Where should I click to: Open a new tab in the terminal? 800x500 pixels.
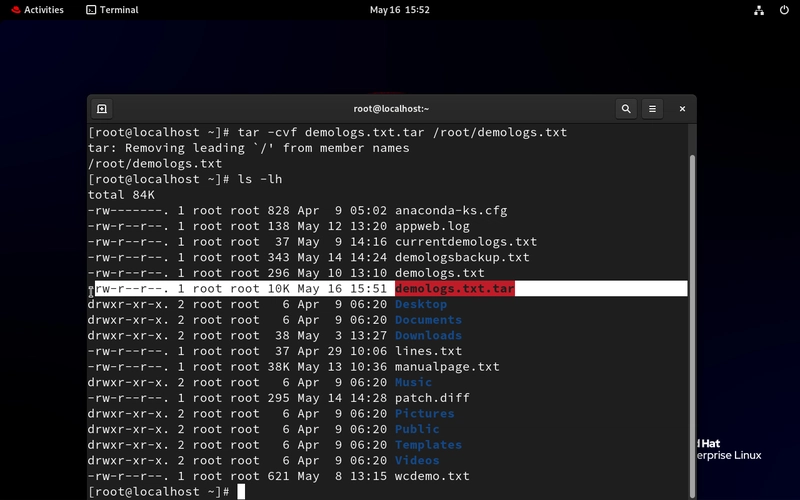pos(102,109)
